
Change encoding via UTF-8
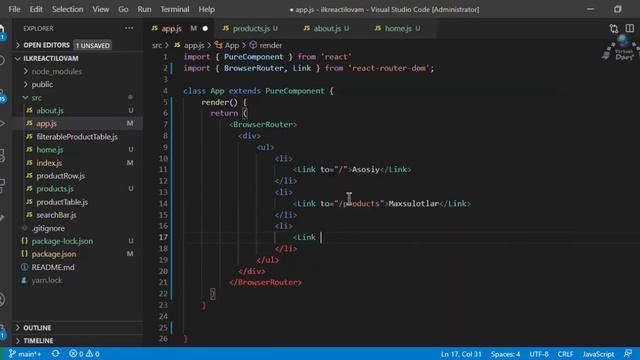(539, 354)
